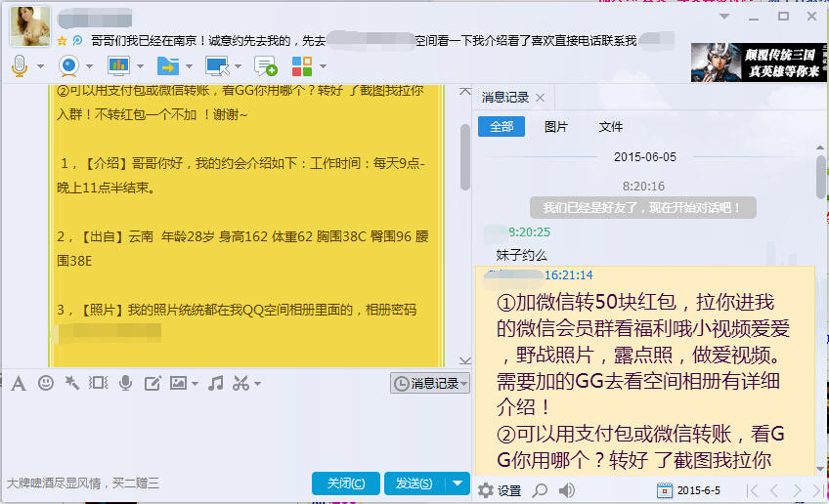The image size is (829, 504).
Task: Start remote desktop control icon
Action: pyautogui.click(x=217, y=66)
